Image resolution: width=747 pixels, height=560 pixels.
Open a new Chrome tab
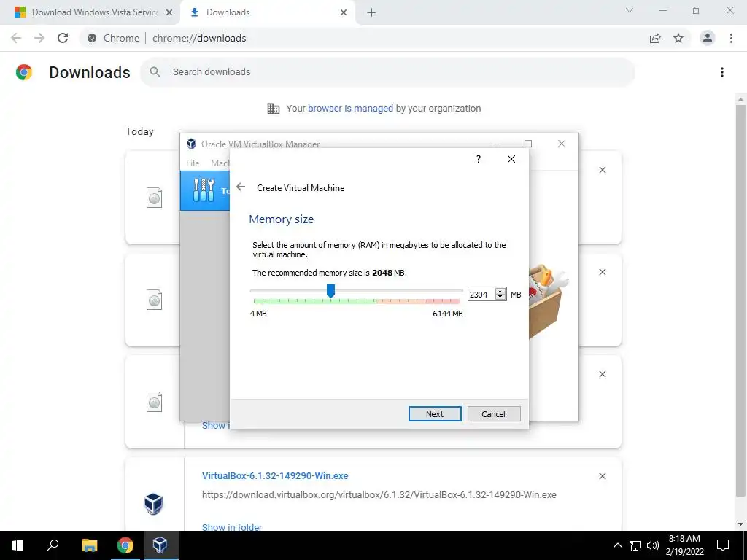click(x=371, y=12)
